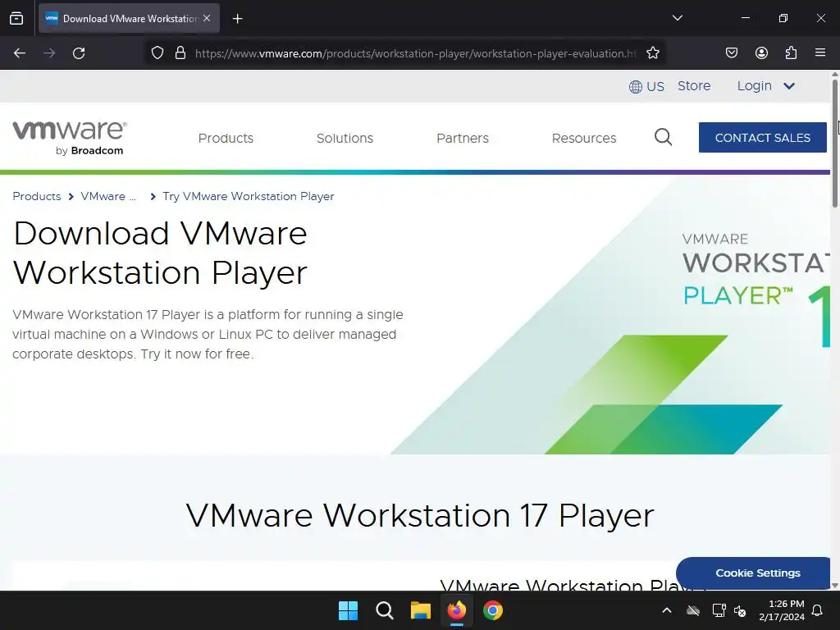This screenshot has width=840, height=630.
Task: Click the vmware.com URL address field
Action: tap(416, 53)
